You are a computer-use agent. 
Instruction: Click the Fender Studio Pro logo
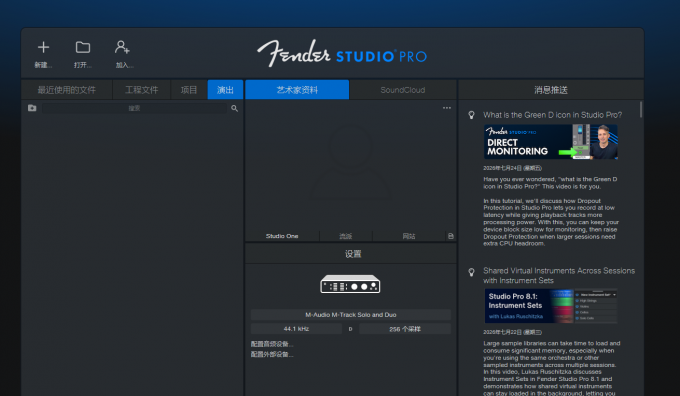click(x=342, y=53)
